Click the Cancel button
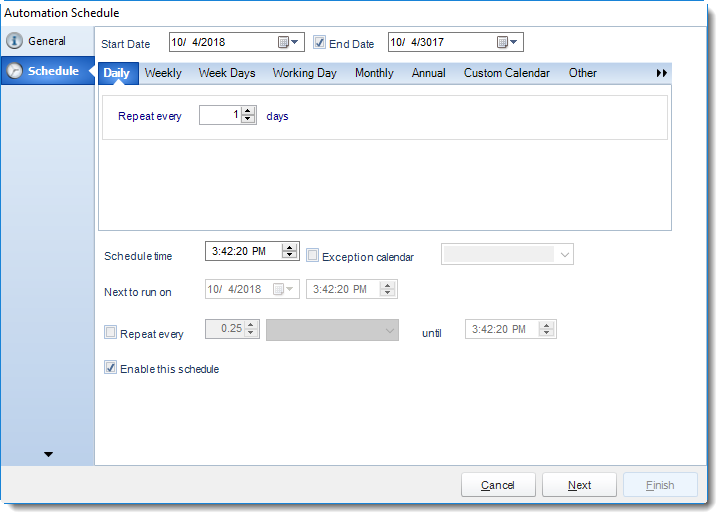This screenshot has width=723, height=519. [x=498, y=485]
